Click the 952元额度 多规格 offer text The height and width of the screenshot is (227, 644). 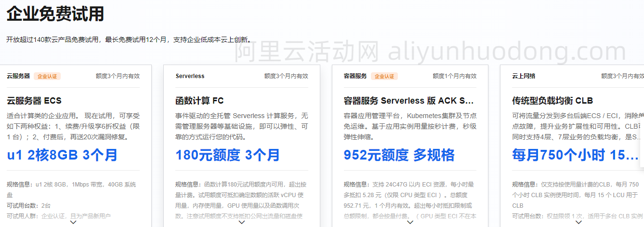(x=399, y=155)
